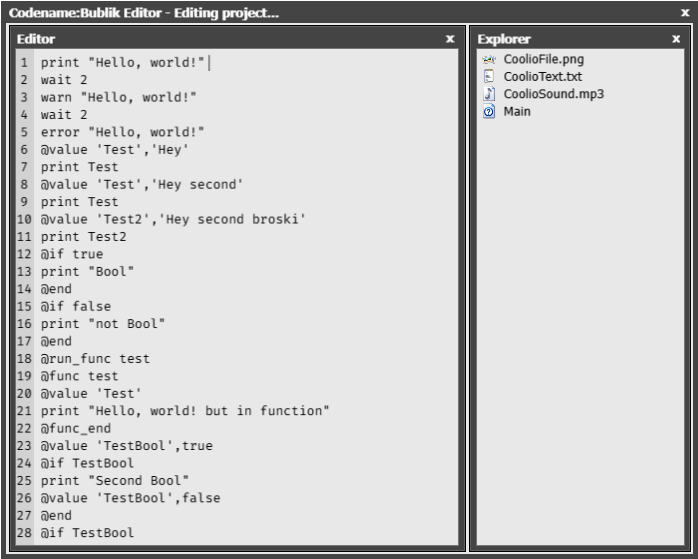Close the Explorer panel
The width and height of the screenshot is (698, 559).
[x=676, y=39]
